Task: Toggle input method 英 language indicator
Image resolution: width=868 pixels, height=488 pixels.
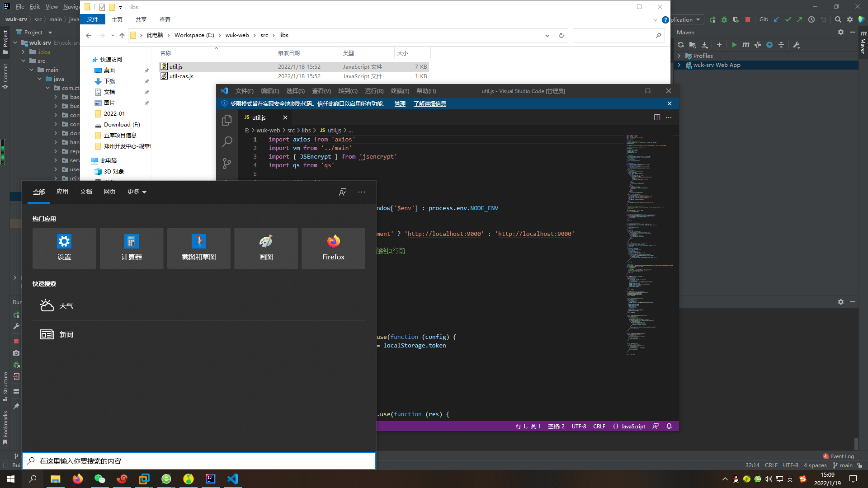Action: point(790,479)
